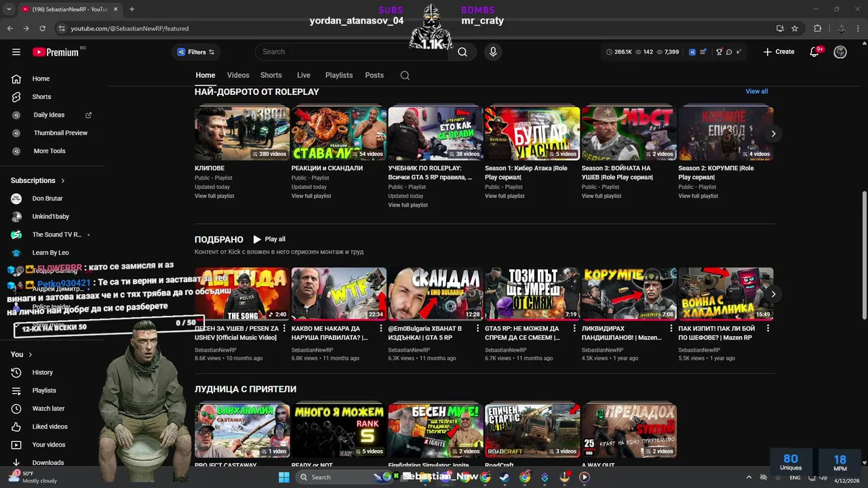Click the channel search magnifier icon
This screenshot has width=868, height=488.
pyautogui.click(x=405, y=75)
